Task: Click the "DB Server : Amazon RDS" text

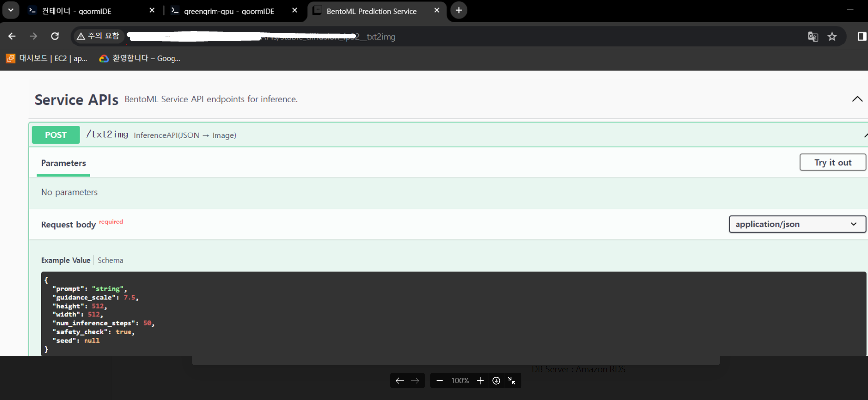Action: (578, 369)
